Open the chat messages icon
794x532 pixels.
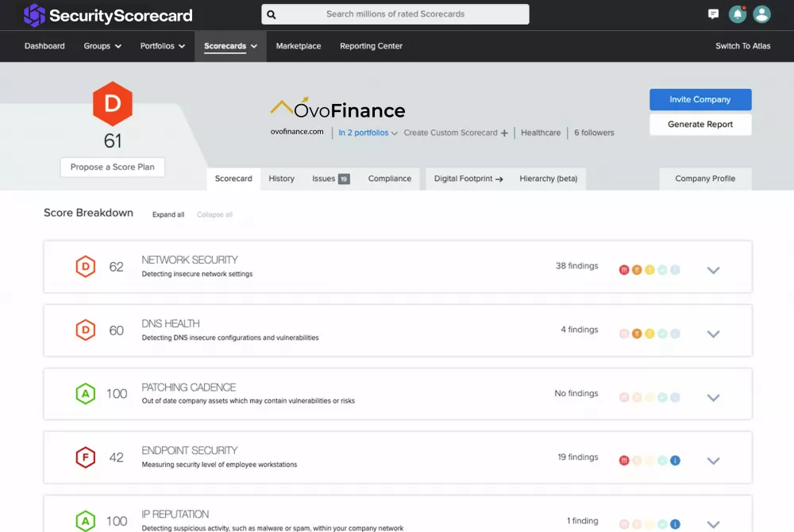[713, 14]
